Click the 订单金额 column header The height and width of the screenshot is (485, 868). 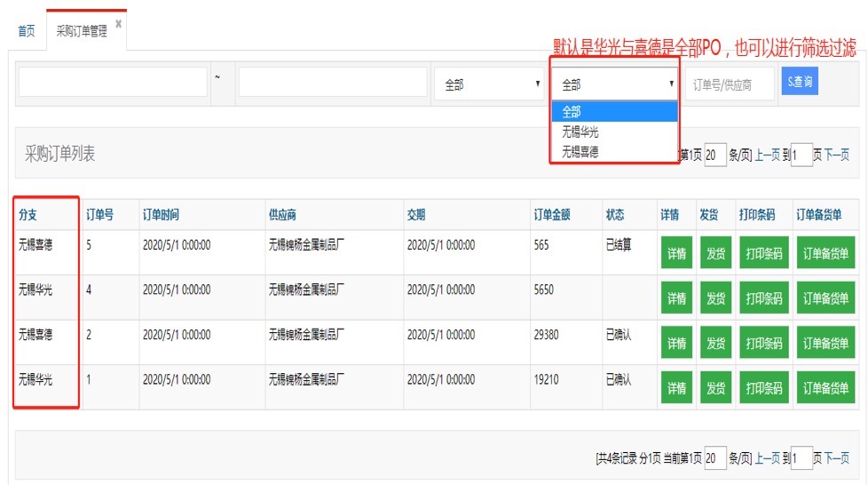pos(552,215)
